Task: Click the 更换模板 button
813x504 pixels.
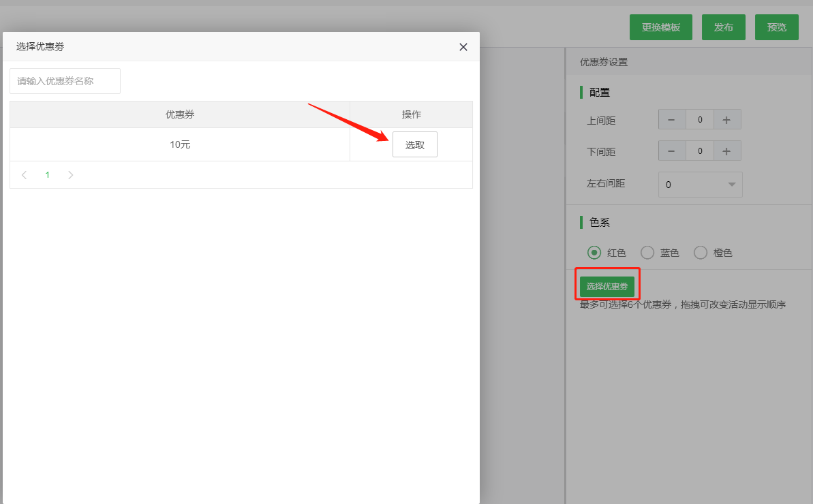Action: (x=660, y=27)
